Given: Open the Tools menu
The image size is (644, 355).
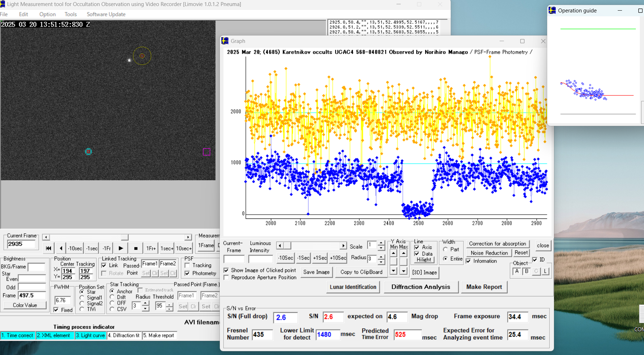Looking at the screenshot, I should coord(71,14).
